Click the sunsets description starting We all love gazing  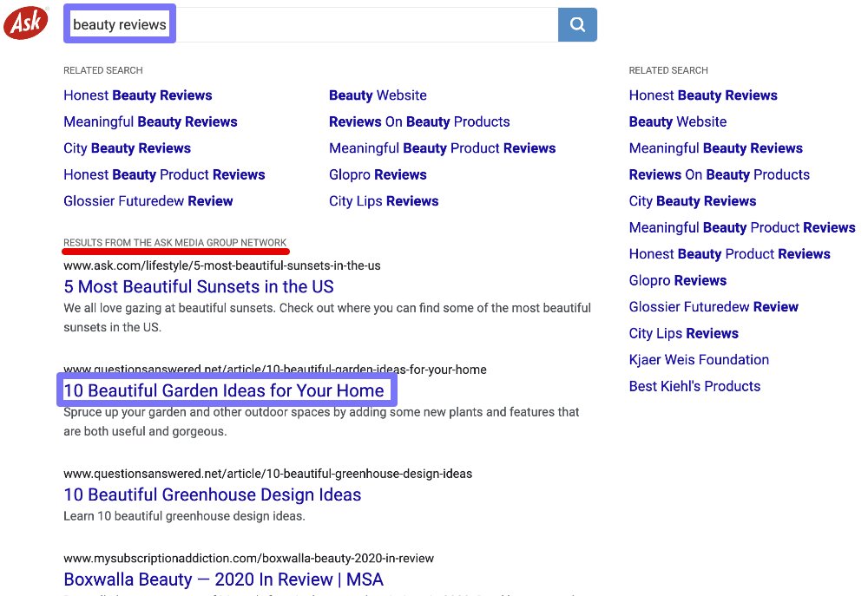point(327,318)
